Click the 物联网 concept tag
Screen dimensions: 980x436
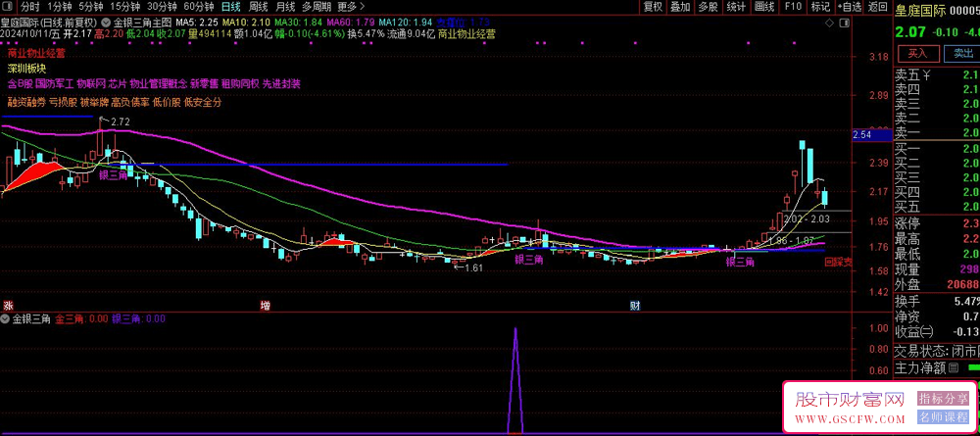(x=91, y=83)
